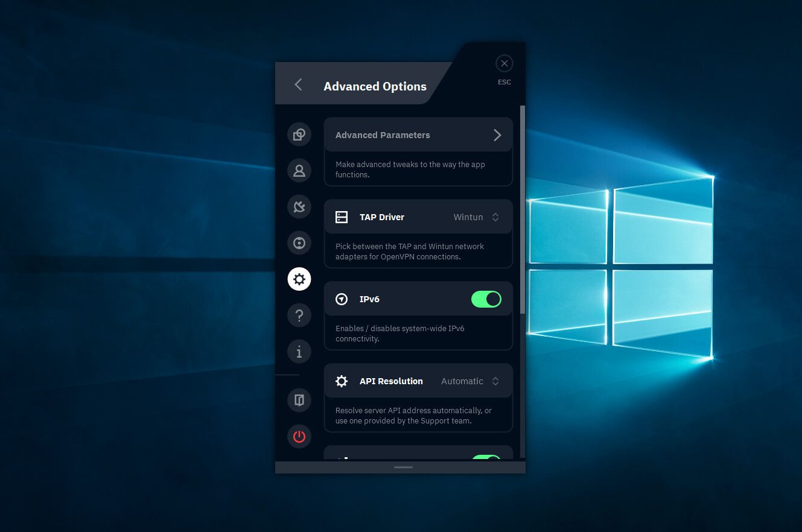The image size is (802, 532).
Task: Click 'Enables / disables system-wide IPv6' text
Action: [x=400, y=334]
